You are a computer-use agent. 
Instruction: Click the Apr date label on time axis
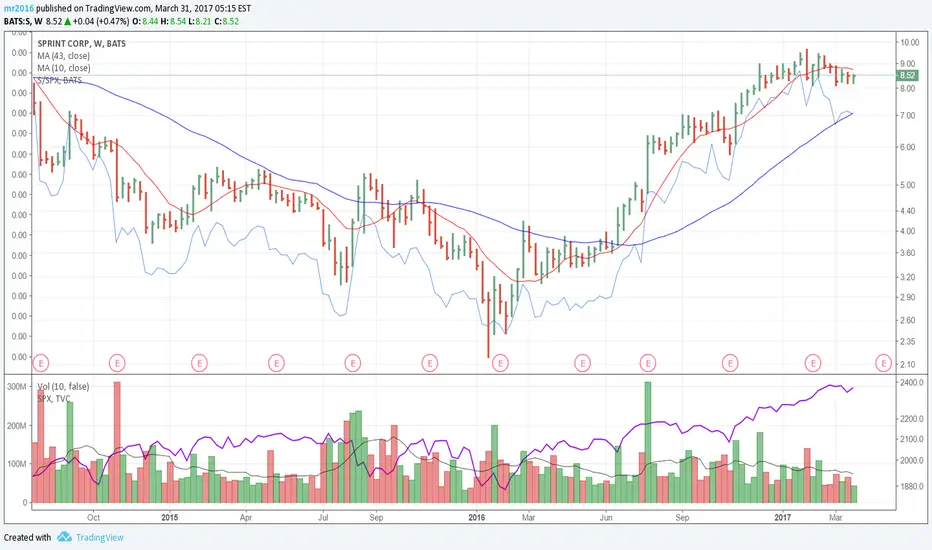click(246, 517)
